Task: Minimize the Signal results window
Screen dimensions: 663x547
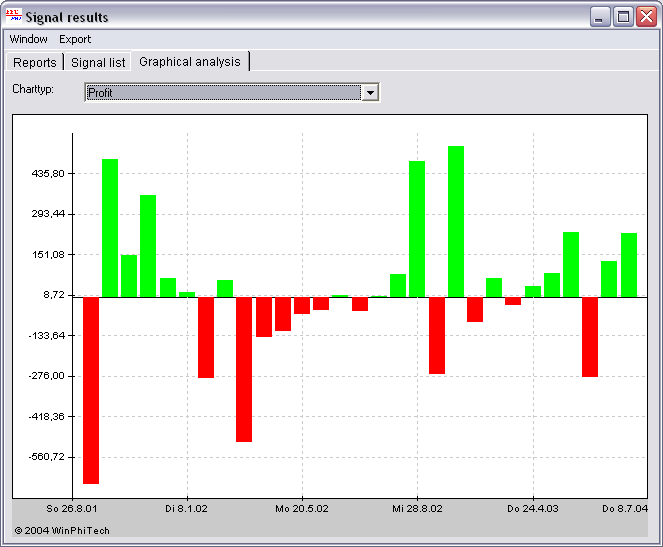Action: pyautogui.click(x=600, y=17)
